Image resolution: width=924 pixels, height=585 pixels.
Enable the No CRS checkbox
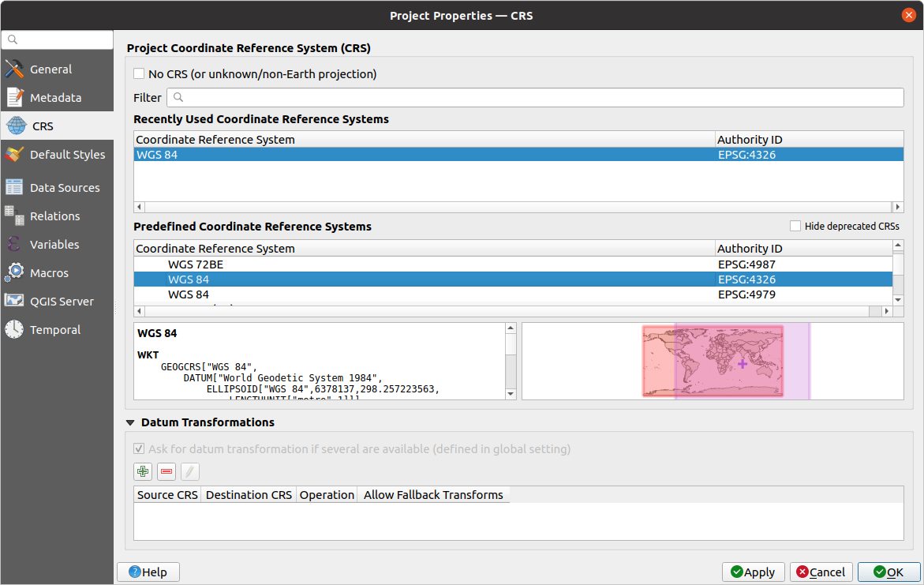coord(140,74)
